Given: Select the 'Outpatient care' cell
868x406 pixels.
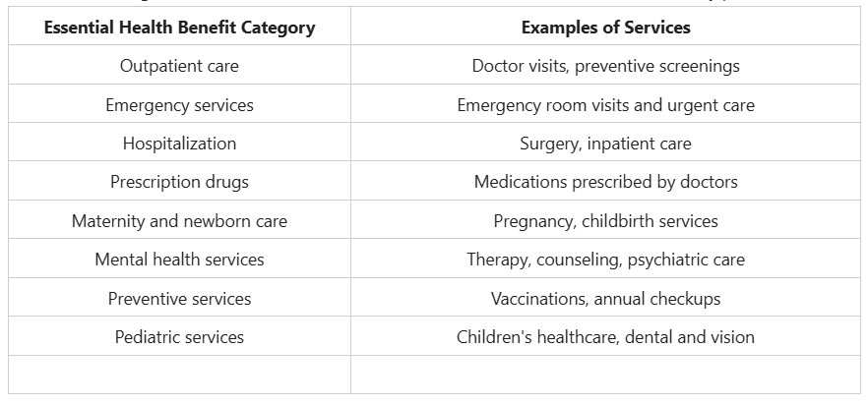Looking at the screenshot, I should pyautogui.click(x=179, y=66).
